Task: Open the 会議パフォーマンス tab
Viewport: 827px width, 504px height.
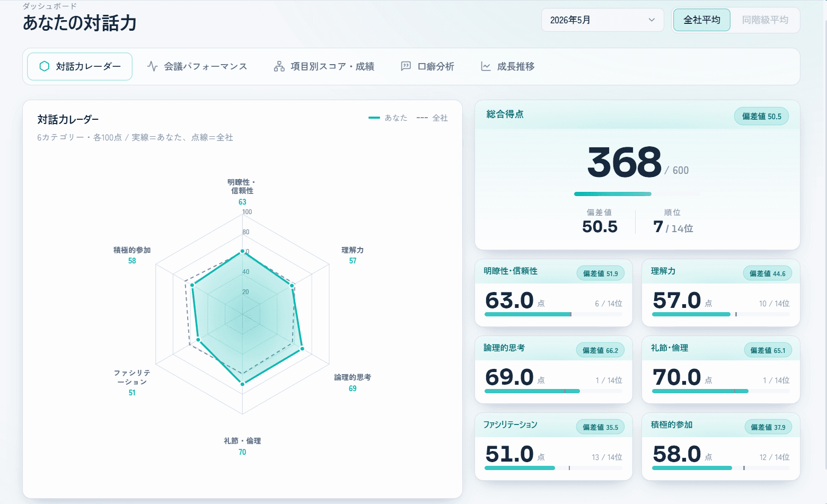Action: pyautogui.click(x=197, y=66)
